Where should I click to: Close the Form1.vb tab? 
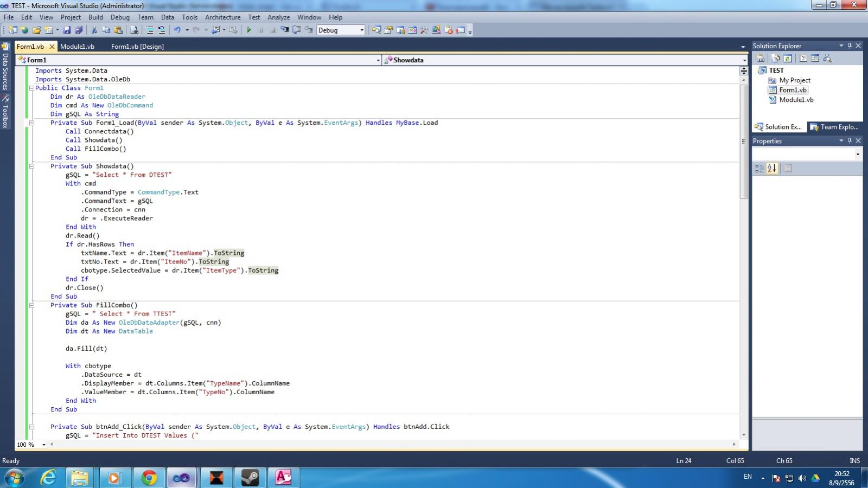(x=52, y=47)
